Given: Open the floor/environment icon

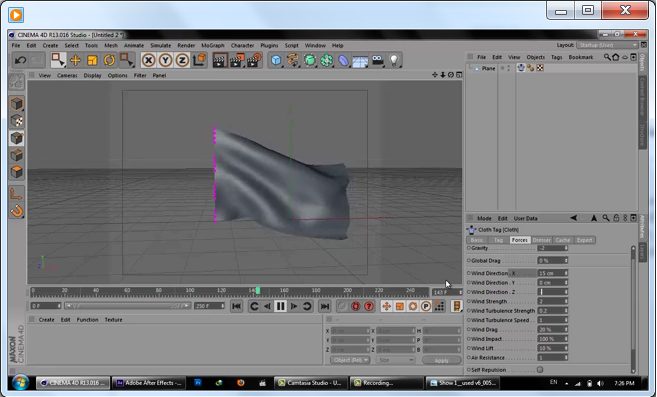Looking at the screenshot, I should click(360, 61).
